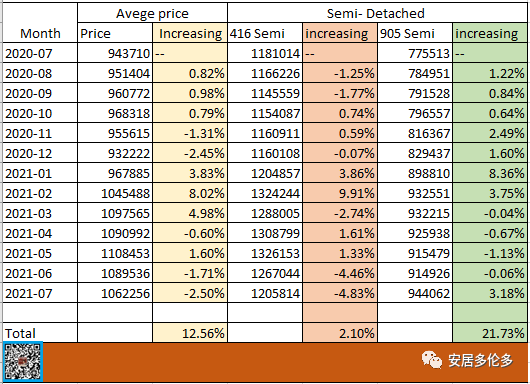Viewport: 530px width, 384px height.
Task: Click the QR code image
Action: point(22,362)
